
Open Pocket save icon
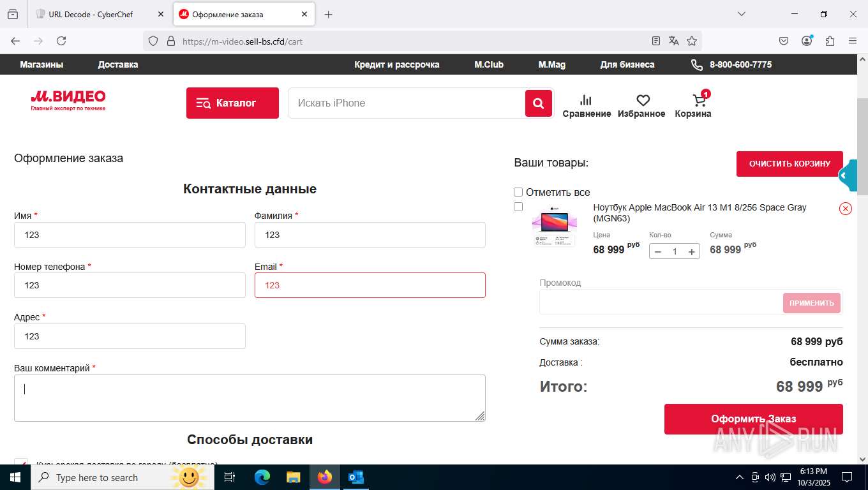click(784, 41)
